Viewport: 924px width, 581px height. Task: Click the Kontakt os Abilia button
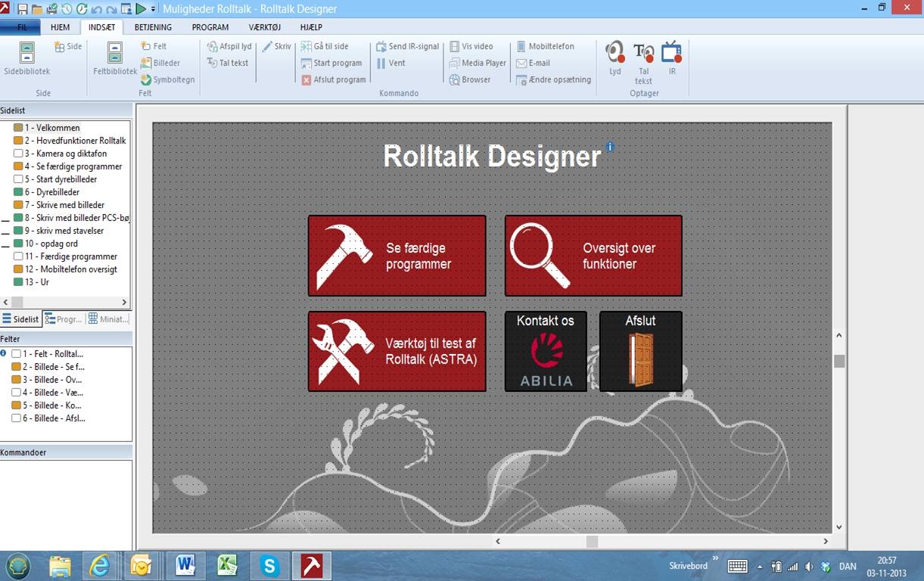coord(546,352)
